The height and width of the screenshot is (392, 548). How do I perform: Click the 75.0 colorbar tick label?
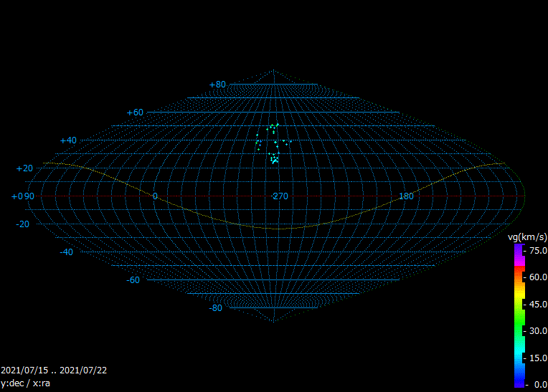click(x=538, y=251)
